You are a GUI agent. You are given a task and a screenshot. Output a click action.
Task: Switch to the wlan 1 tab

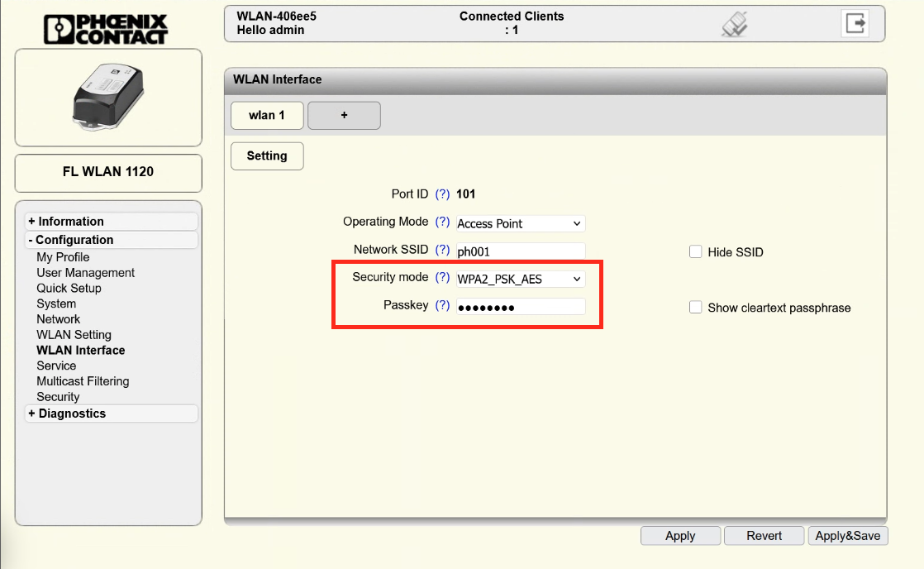(x=266, y=116)
